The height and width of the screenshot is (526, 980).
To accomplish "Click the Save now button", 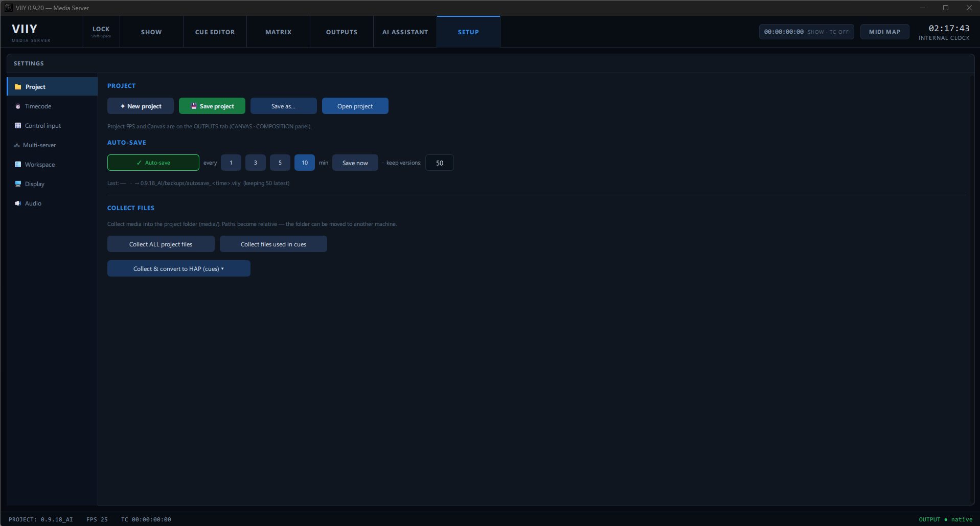I will pos(355,163).
